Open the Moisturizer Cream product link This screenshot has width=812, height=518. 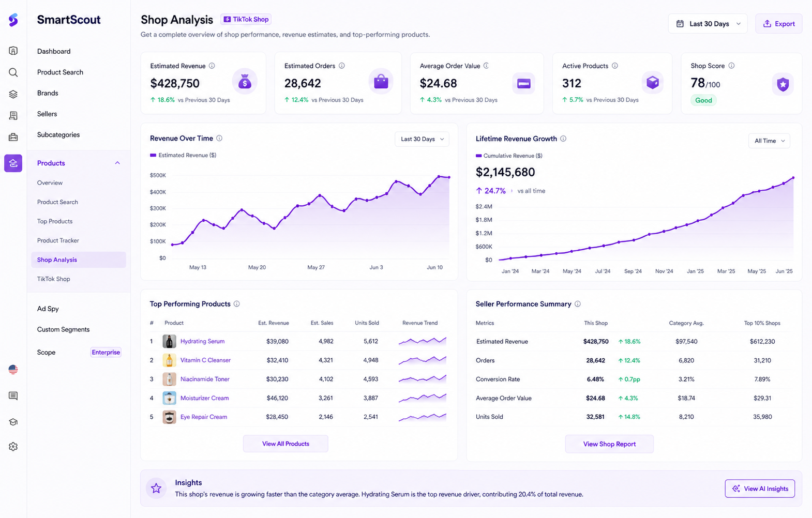[x=204, y=398]
